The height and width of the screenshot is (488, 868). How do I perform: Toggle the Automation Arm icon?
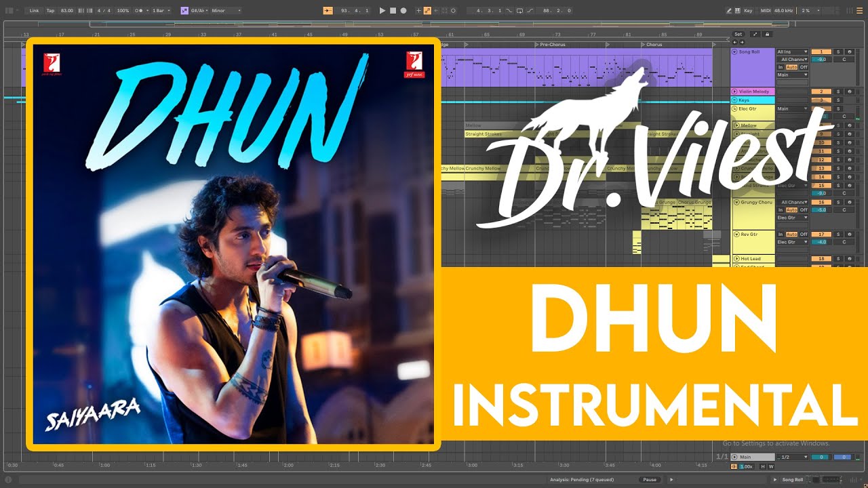point(427,11)
